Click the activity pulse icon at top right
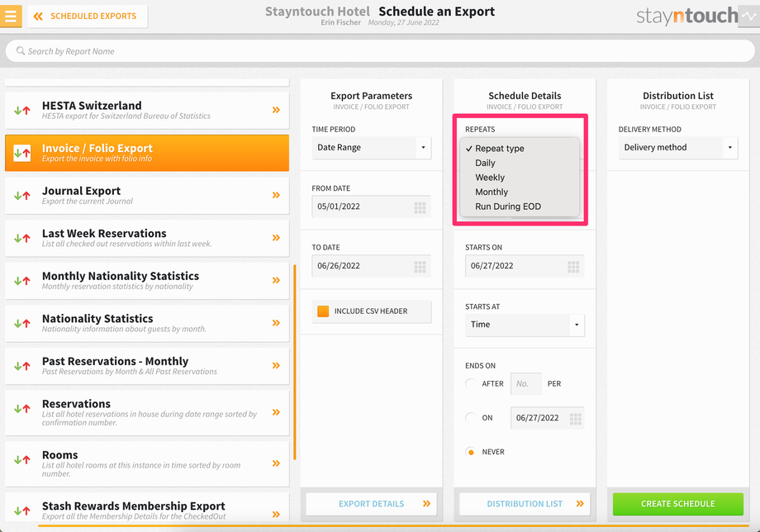760x532 pixels. point(749,16)
